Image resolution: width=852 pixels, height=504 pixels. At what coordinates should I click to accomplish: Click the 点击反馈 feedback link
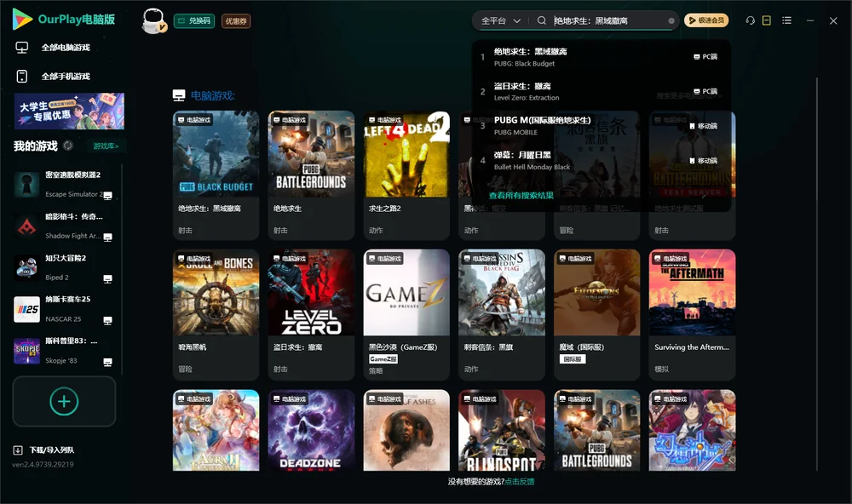point(520,482)
